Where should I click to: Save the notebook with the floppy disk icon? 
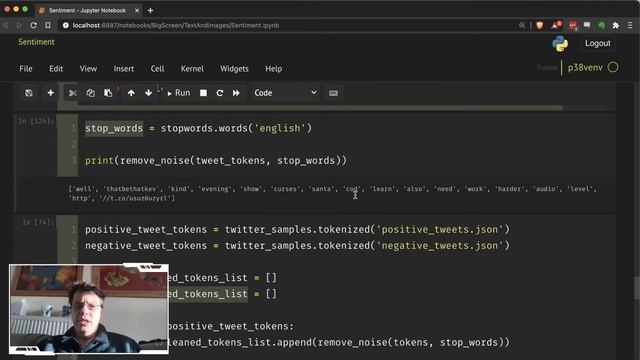click(29, 93)
